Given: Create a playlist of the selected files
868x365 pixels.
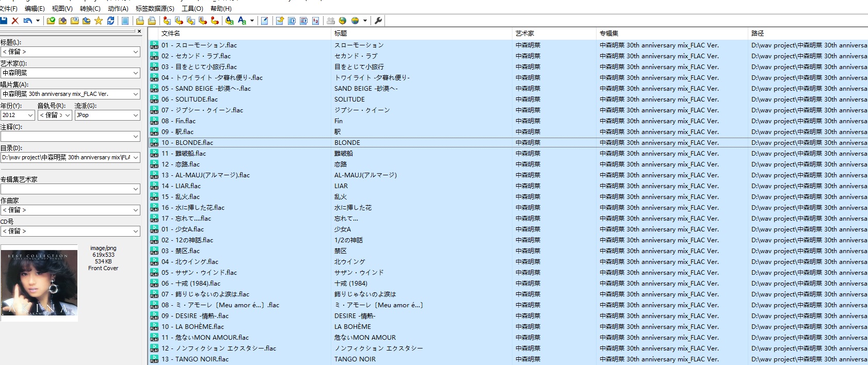Looking at the screenshot, I should coord(303,21).
